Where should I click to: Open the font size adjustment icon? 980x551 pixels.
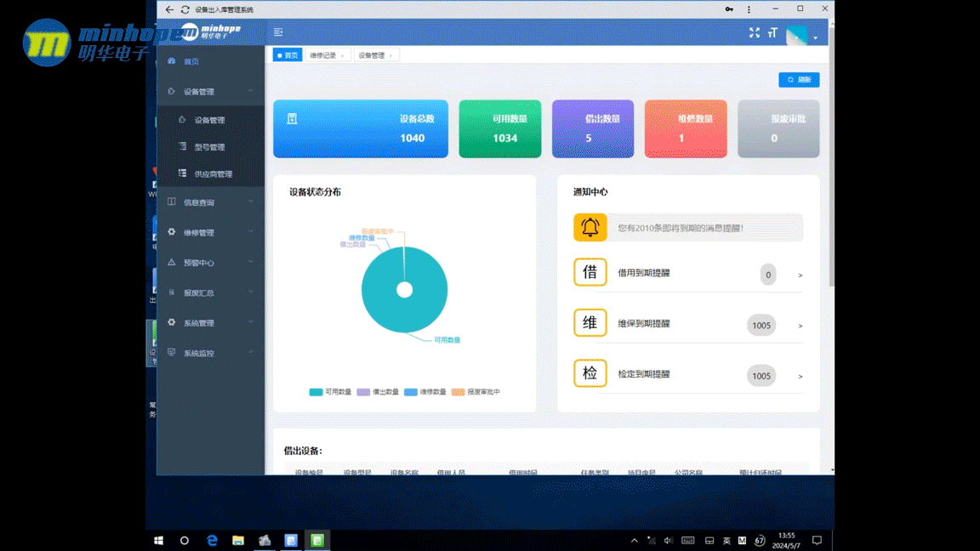pyautogui.click(x=772, y=32)
